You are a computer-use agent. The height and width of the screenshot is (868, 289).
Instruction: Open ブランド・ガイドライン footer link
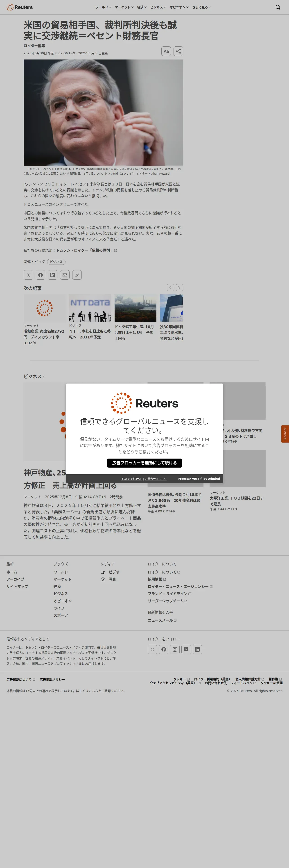pos(169,594)
